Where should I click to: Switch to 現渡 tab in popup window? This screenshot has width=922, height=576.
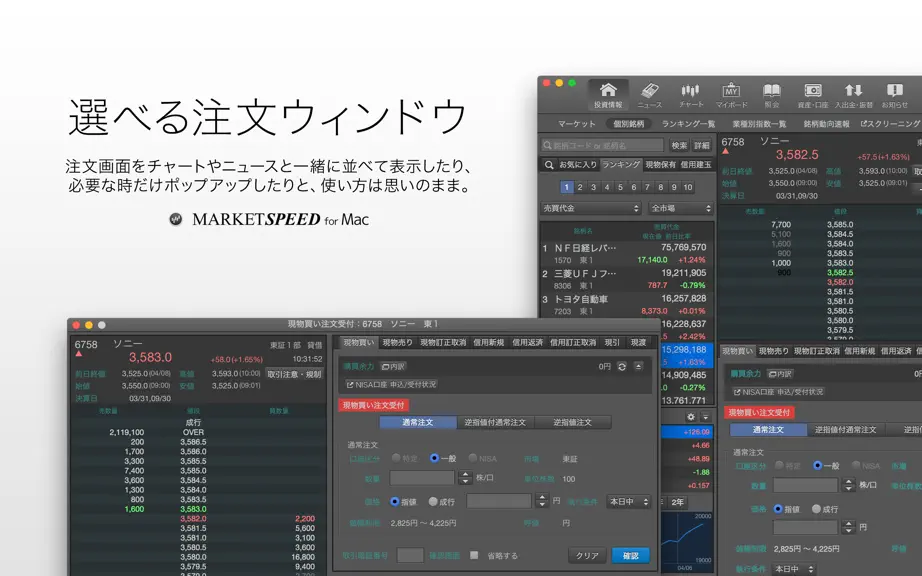coord(638,342)
